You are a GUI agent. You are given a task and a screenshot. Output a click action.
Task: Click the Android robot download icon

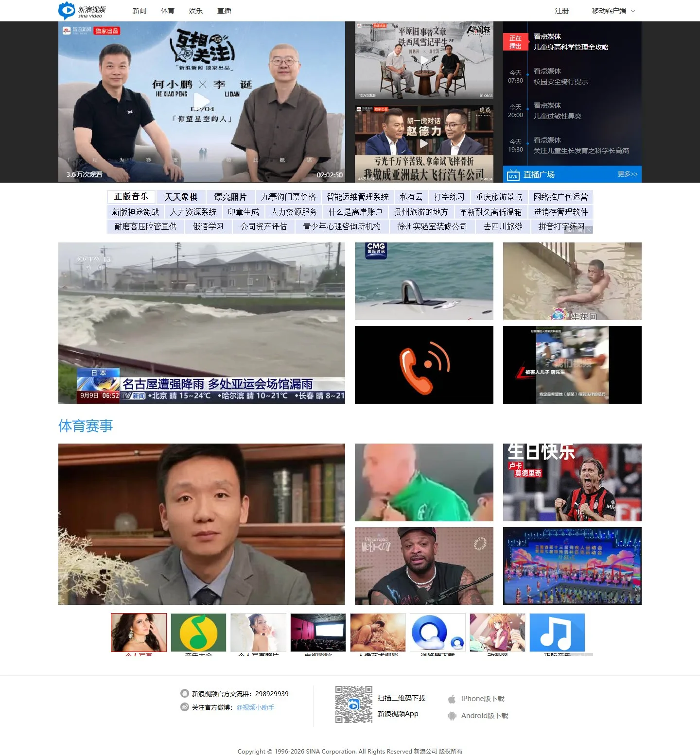pyautogui.click(x=452, y=716)
